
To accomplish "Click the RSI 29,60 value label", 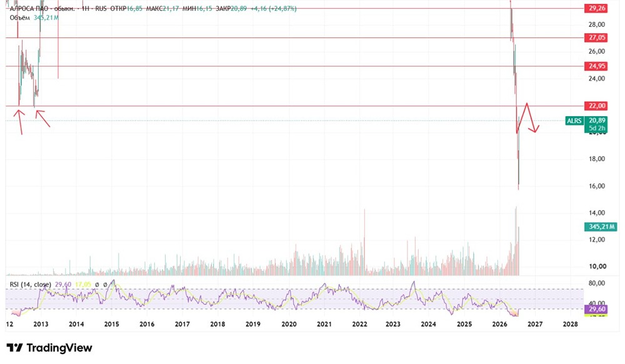I will pos(596,310).
